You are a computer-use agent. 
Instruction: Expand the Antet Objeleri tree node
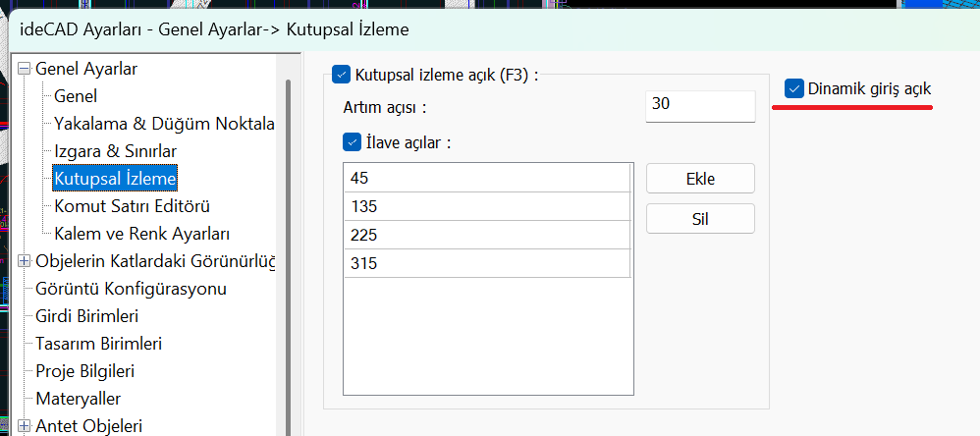point(25,426)
